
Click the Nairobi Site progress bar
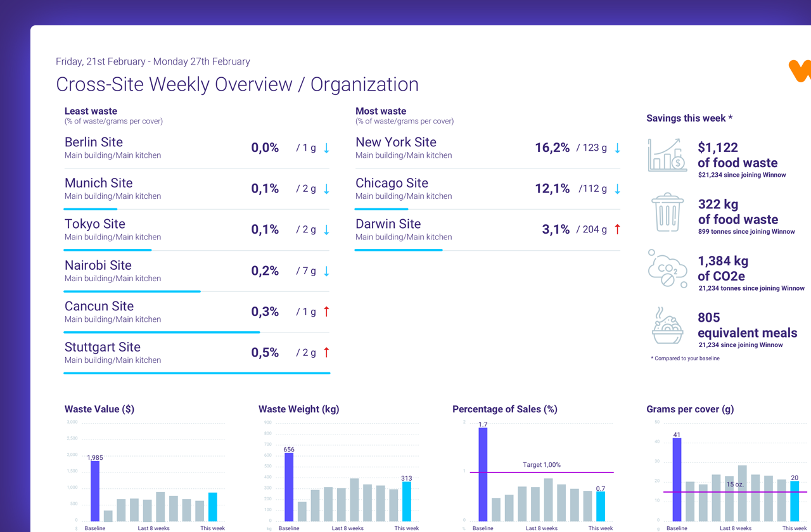pos(132,291)
